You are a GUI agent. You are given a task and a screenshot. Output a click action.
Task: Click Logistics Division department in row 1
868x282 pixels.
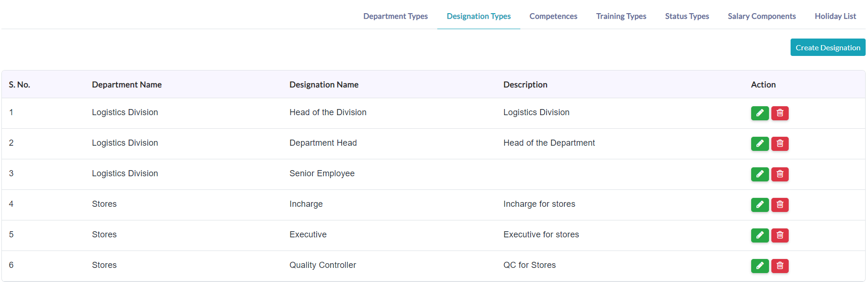point(125,112)
